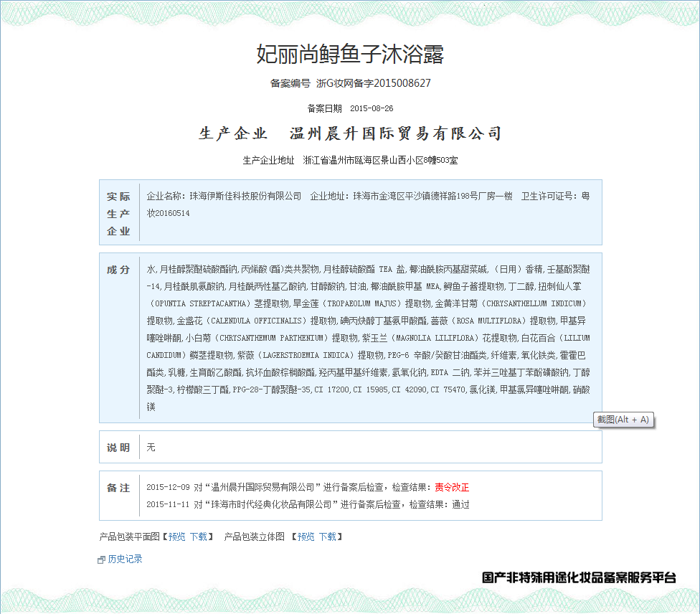The width and height of the screenshot is (700, 614).
Task: Click the company name 珠海伊斯佳科技股份有限公司
Action: pyautogui.click(x=245, y=196)
